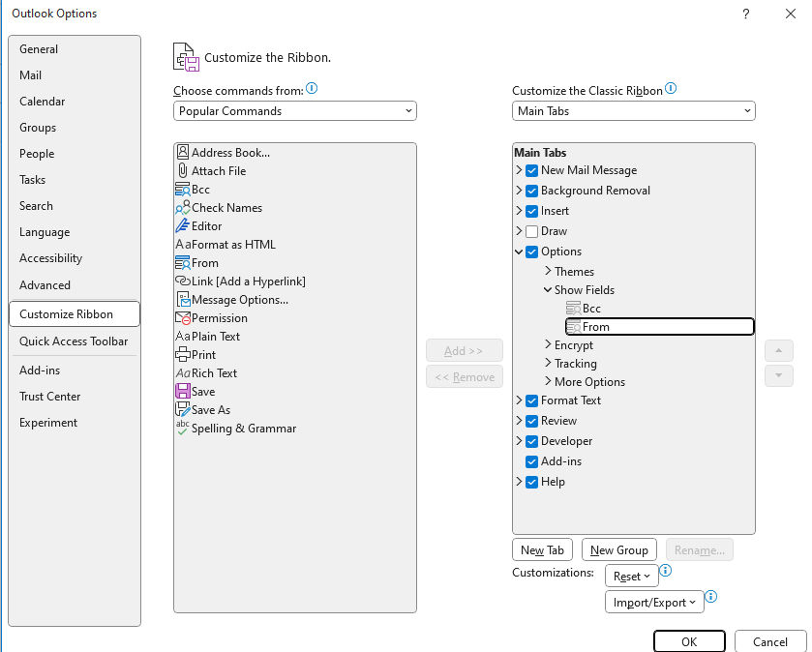
Task: Click the Print printer icon
Action: 183,354
